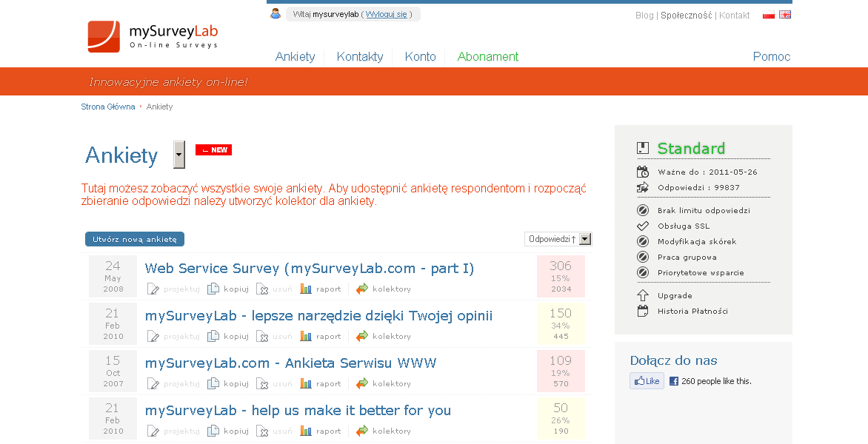Open help us make it better survey title
Image resolution: width=868 pixels, height=444 pixels.
point(298,411)
